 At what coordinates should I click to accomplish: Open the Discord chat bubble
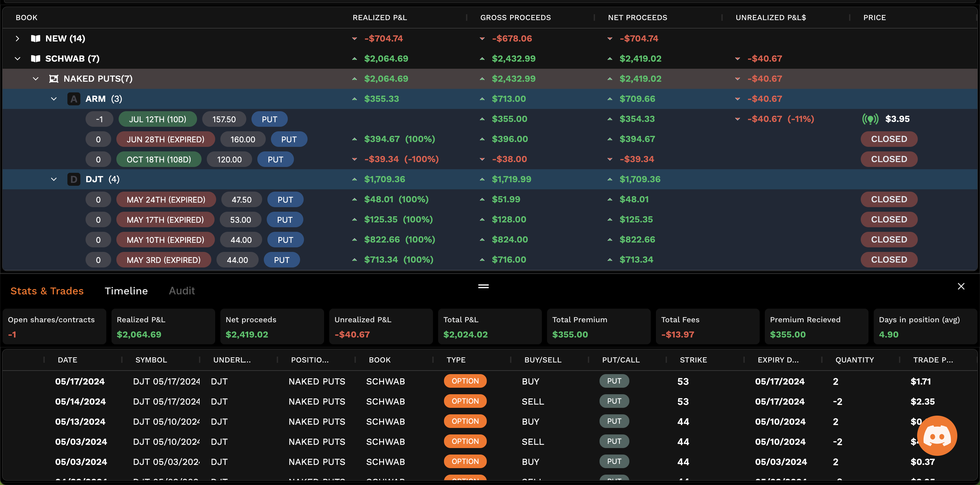tap(937, 435)
